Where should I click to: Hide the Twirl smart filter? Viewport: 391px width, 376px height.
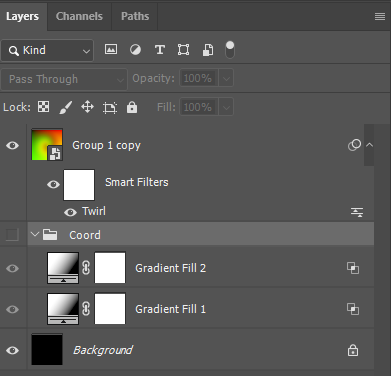tap(70, 212)
